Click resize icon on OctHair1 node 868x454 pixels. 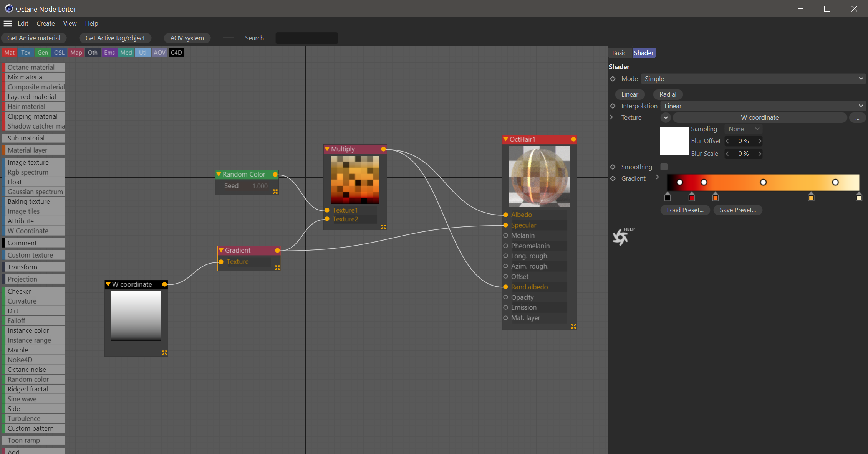pyautogui.click(x=573, y=326)
